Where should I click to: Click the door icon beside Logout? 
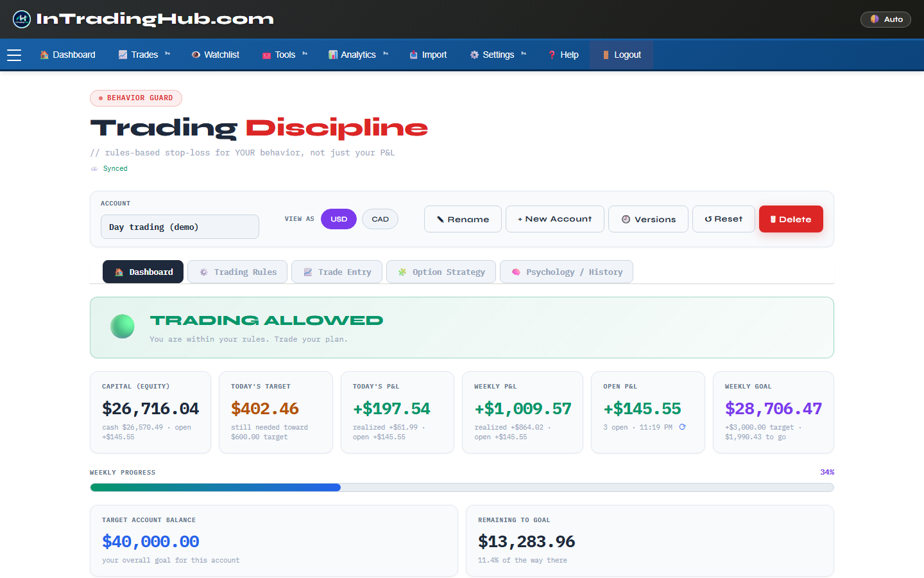pos(606,55)
